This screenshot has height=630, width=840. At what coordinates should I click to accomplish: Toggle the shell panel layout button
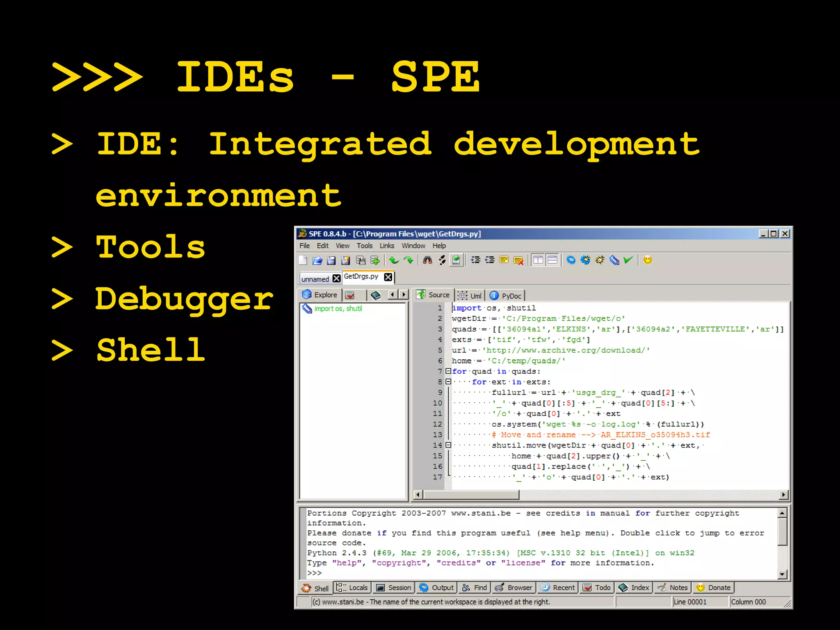click(552, 260)
